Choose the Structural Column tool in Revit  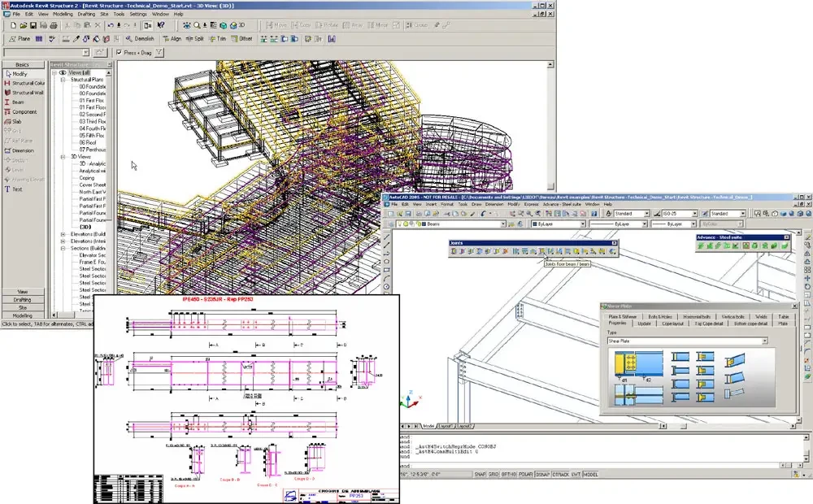tap(24, 83)
